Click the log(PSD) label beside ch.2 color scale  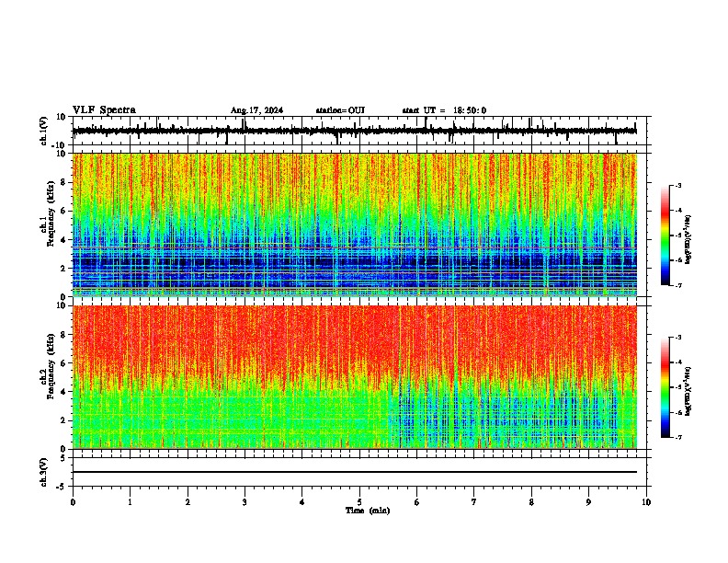[x=688, y=391]
